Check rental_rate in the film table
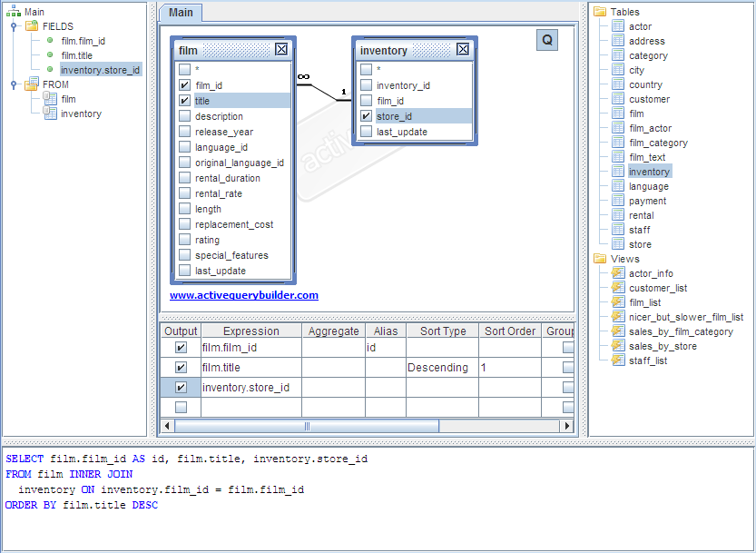The image size is (756, 553). [184, 193]
